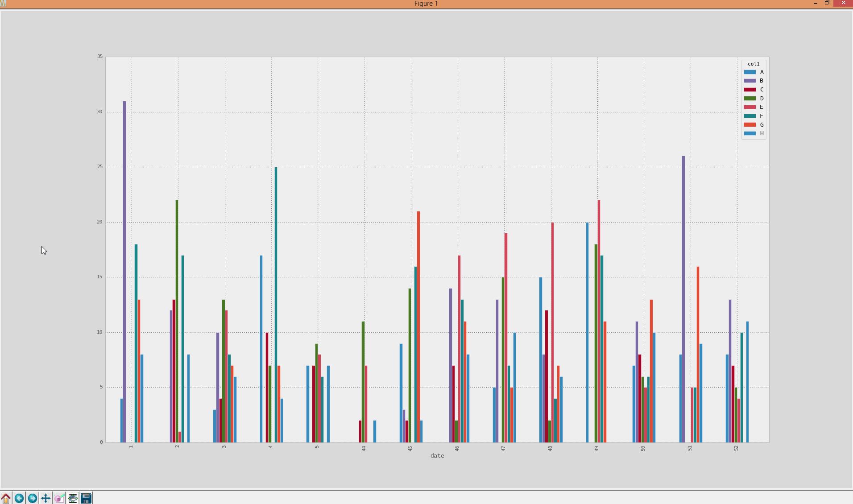The image size is (853, 504).
Task: Select the green legend swatch for D
Action: (x=749, y=99)
